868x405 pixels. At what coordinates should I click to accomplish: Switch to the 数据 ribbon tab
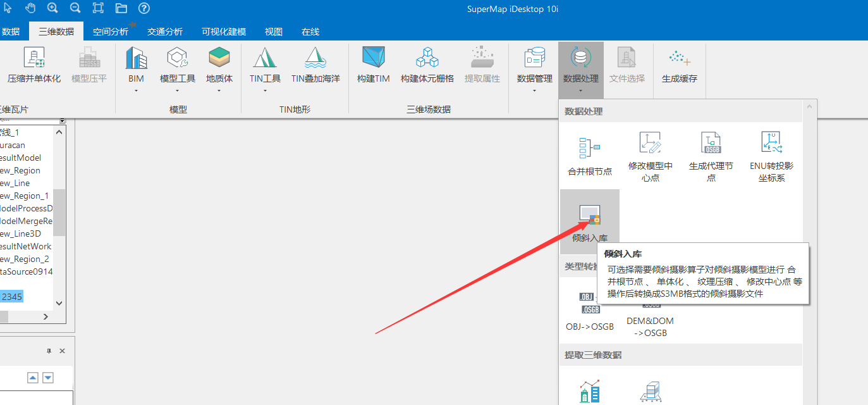pyautogui.click(x=11, y=32)
